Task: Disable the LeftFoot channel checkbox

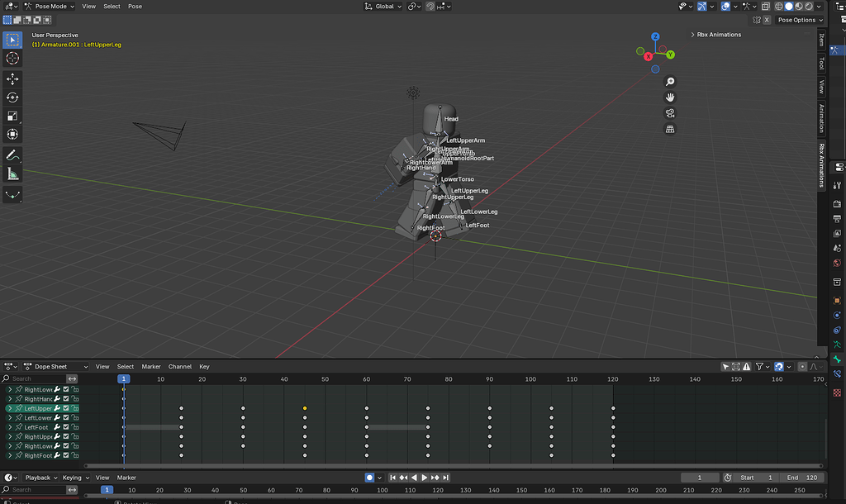Action: [x=65, y=427]
